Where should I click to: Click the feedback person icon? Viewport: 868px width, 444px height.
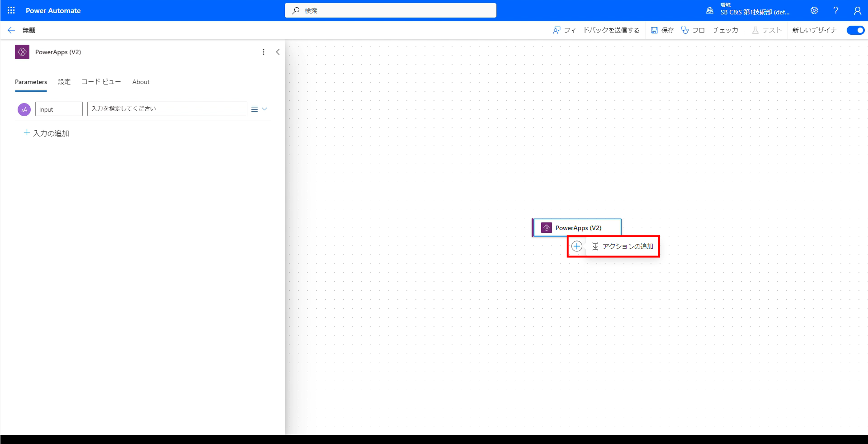pos(556,30)
